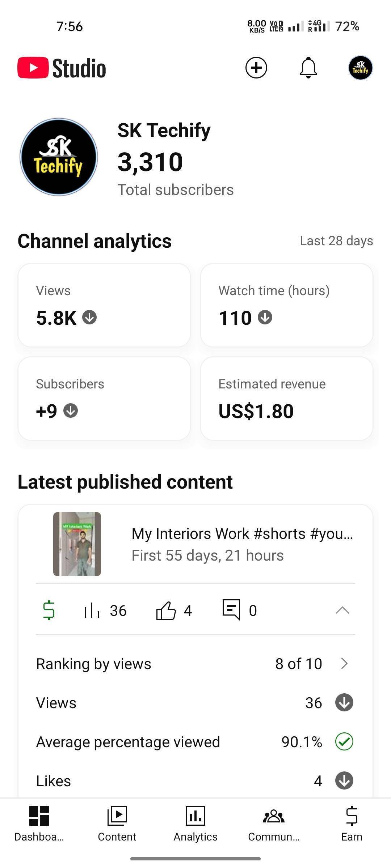Viewport: 391px width, 868px height.
Task: Open the My Interiors Work video thumbnail
Action: point(77,544)
